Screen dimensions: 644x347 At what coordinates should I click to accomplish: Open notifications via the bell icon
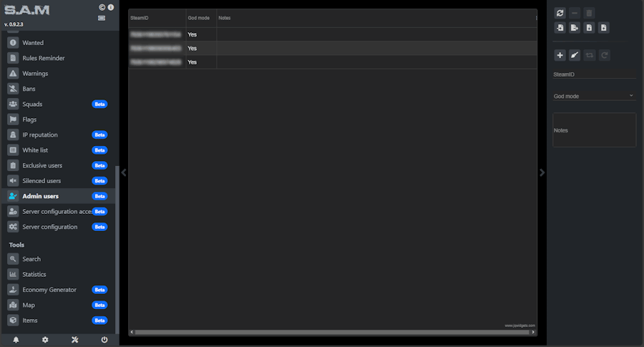[x=16, y=340]
